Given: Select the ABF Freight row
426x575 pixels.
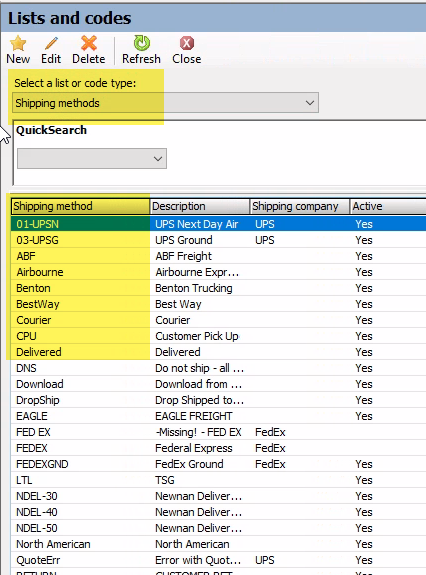Looking at the screenshot, I should pyautogui.click(x=218, y=256).
